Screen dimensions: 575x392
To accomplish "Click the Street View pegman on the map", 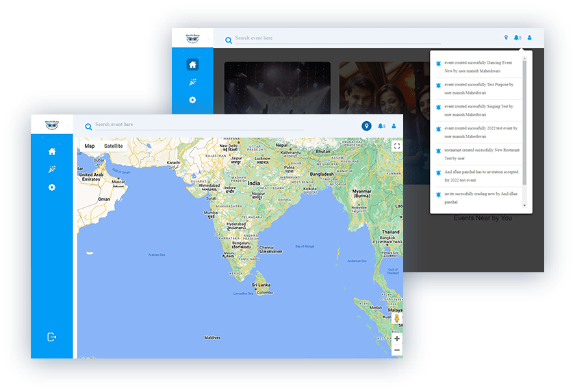I will tap(396, 319).
